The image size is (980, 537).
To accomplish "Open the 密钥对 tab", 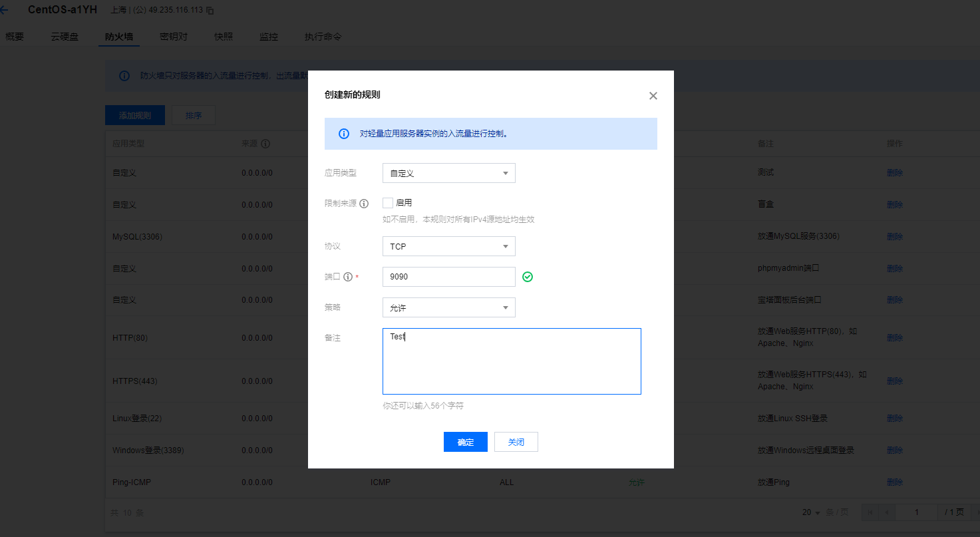I will 174,37.
